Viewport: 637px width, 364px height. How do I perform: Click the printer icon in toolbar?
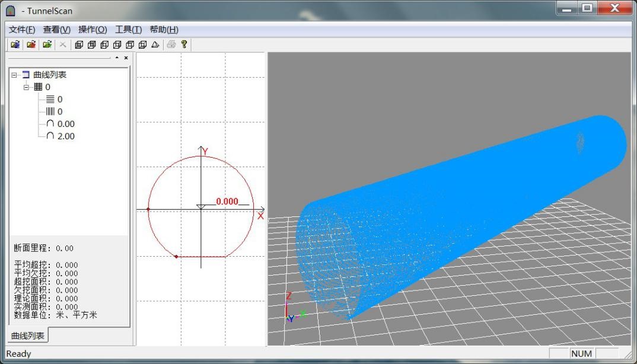point(171,44)
